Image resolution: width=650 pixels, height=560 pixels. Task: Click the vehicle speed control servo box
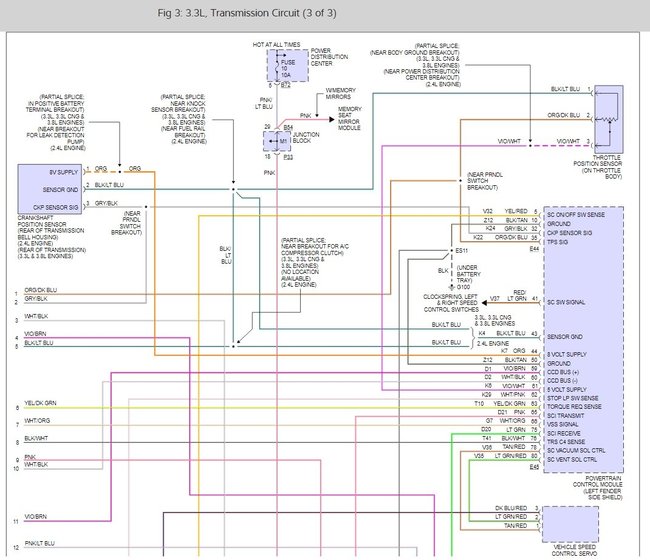(570, 524)
